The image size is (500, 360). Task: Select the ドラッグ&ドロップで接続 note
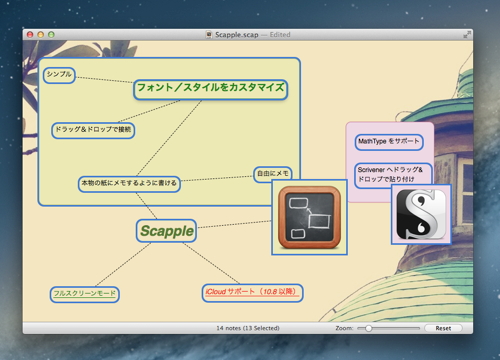click(93, 130)
